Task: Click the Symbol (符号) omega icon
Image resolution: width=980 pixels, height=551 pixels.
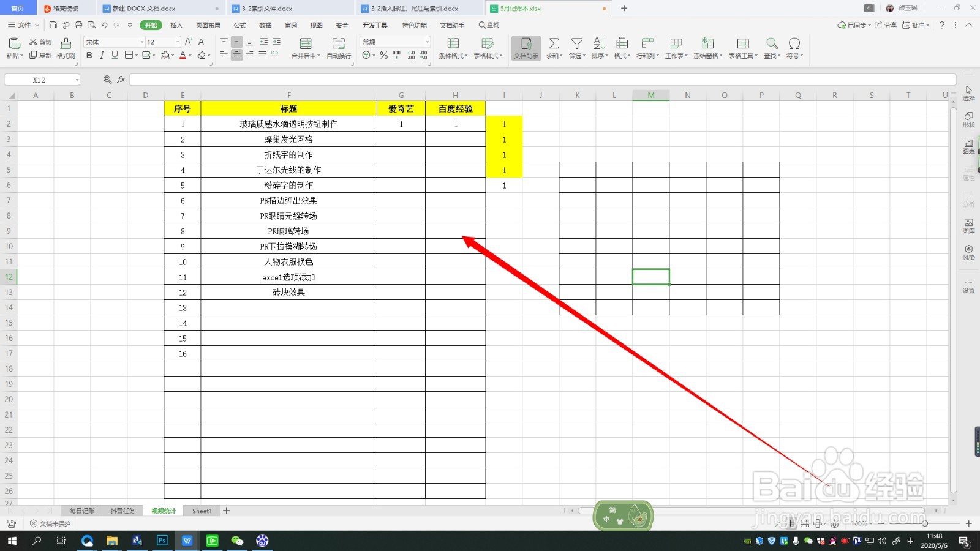Action: click(794, 43)
